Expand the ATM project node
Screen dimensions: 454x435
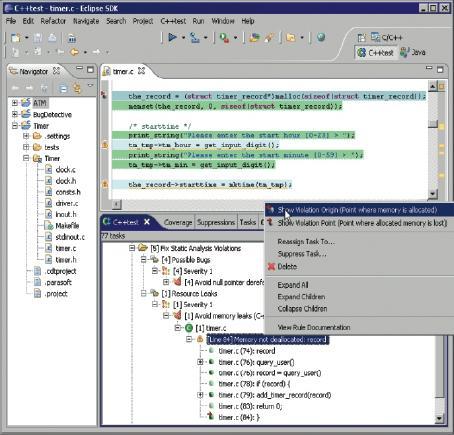pos(14,103)
